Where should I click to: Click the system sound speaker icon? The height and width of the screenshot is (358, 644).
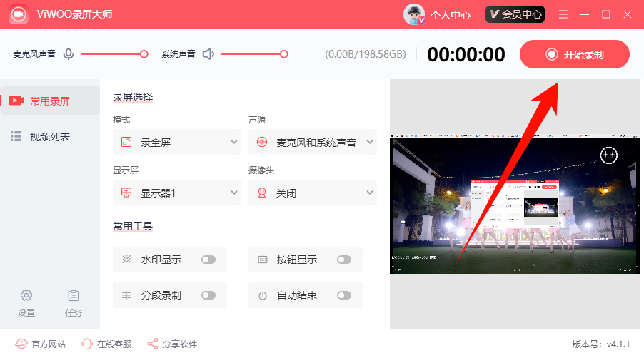[x=208, y=54]
